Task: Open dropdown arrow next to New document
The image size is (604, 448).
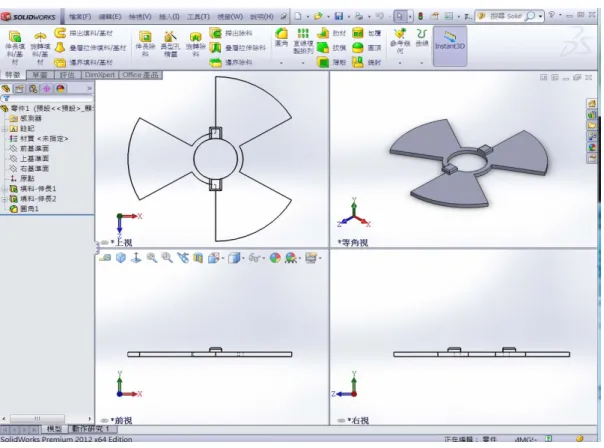Action: [308, 17]
